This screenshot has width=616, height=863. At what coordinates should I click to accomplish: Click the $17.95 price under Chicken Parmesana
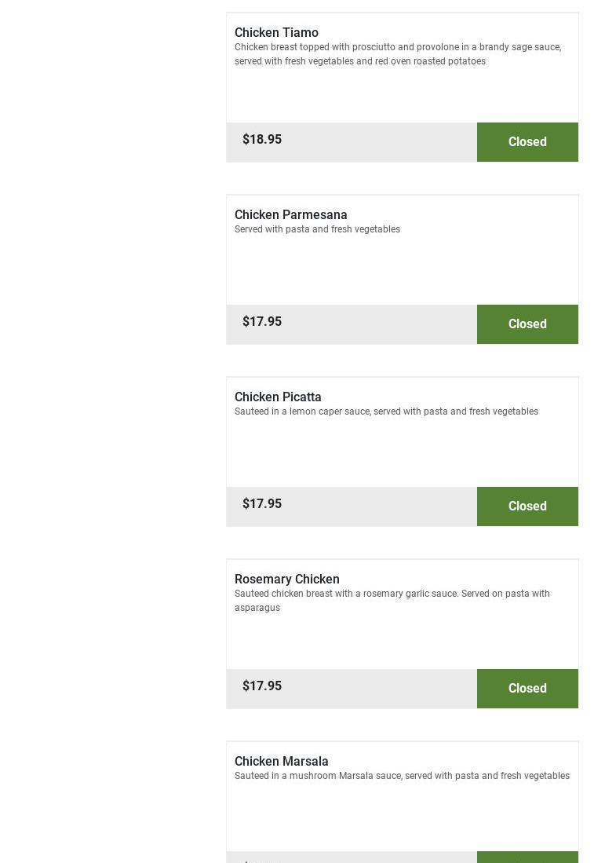tap(262, 321)
